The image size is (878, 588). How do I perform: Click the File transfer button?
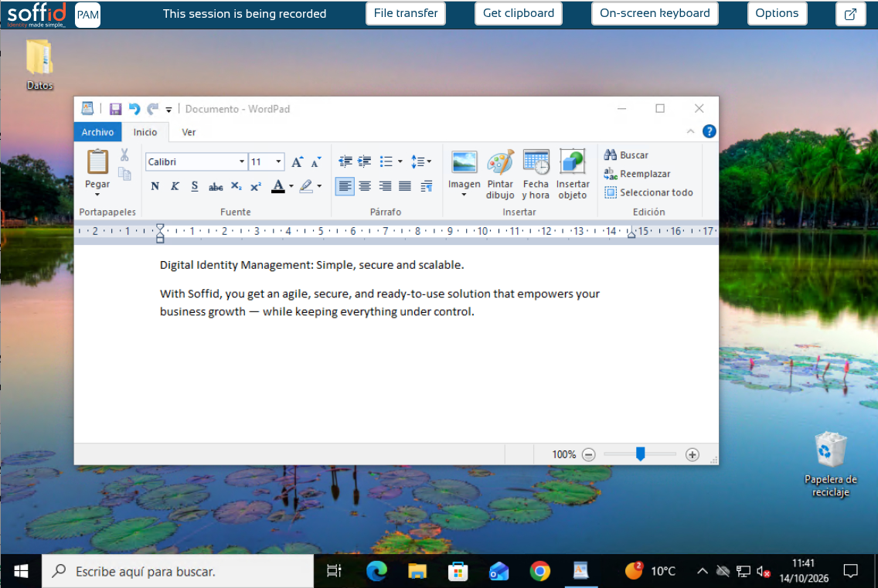pos(406,13)
